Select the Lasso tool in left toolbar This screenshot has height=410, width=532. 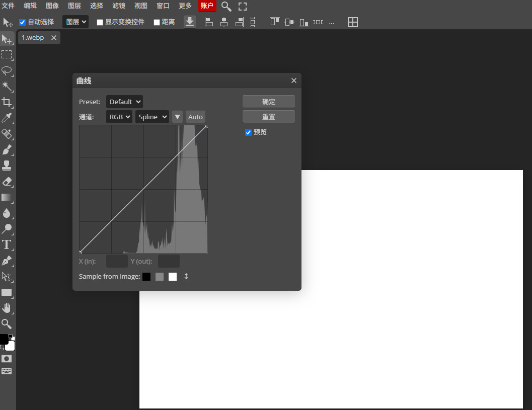pos(7,70)
